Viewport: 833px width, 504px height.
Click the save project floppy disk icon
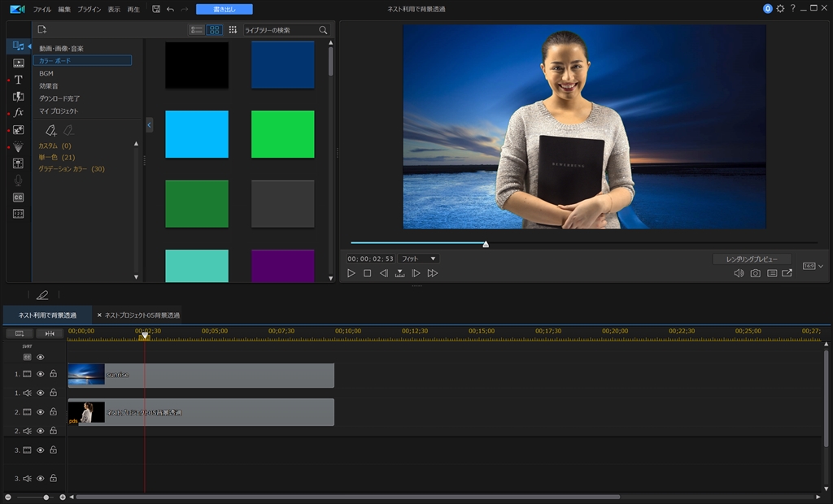point(156,9)
